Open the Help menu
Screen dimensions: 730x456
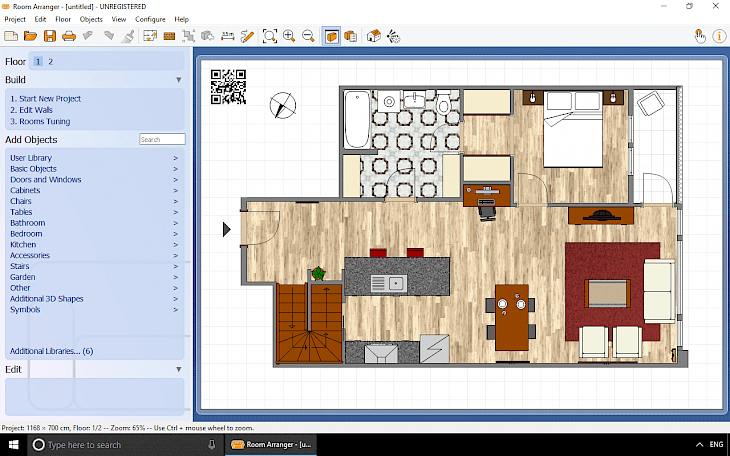182,19
